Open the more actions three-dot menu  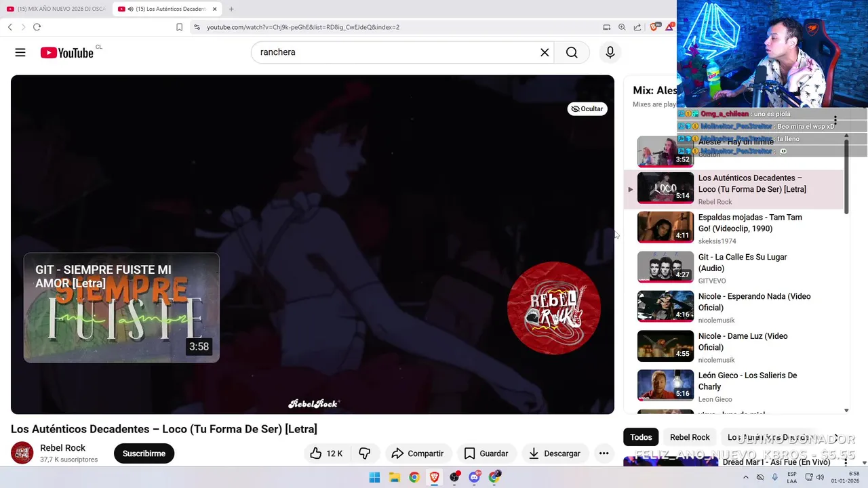coord(604,453)
